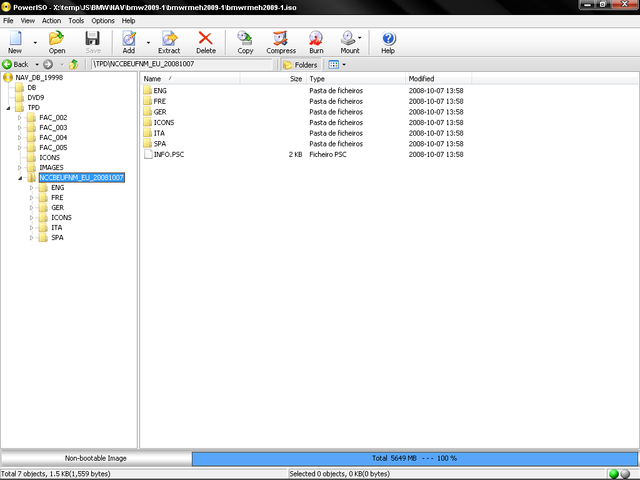Create a new image with New icon
This screenshot has height=480, width=640.
[16, 39]
